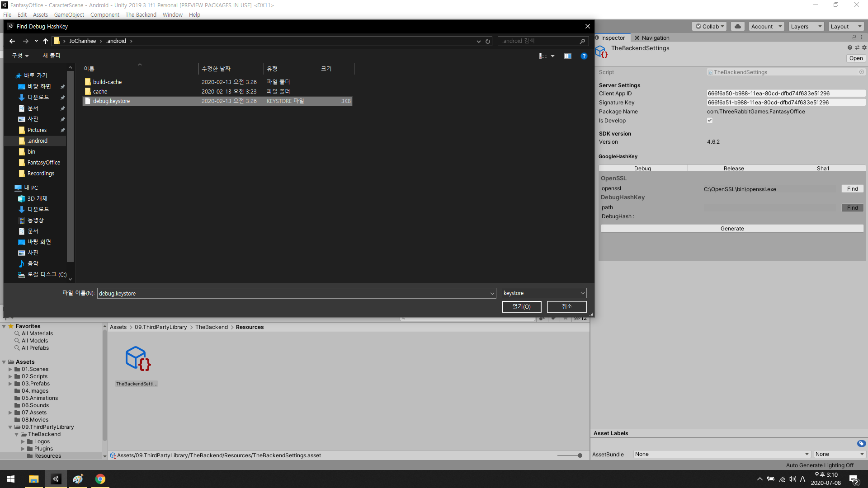The width and height of the screenshot is (868, 488).
Task: Collapse the Favorites section
Action: tap(4, 326)
